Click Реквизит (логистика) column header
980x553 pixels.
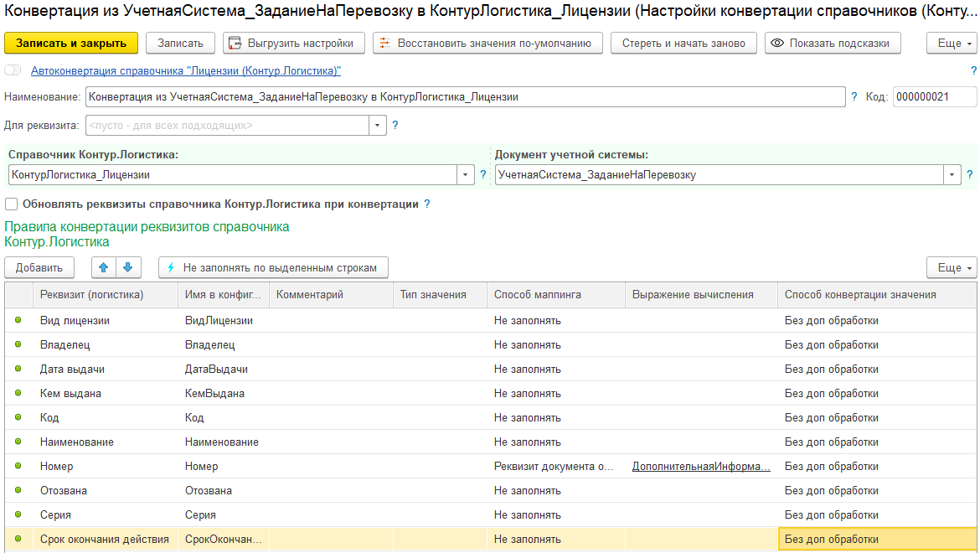coord(105,294)
